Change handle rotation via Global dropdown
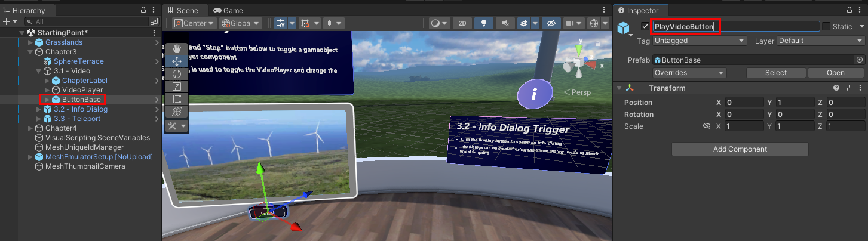The height and width of the screenshot is (241, 868). tap(241, 23)
